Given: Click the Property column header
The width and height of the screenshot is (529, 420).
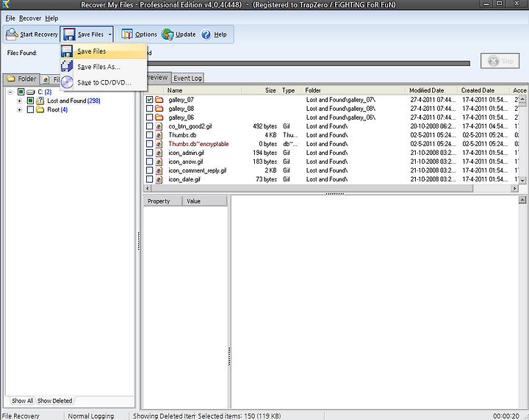Looking at the screenshot, I should pos(163,201).
